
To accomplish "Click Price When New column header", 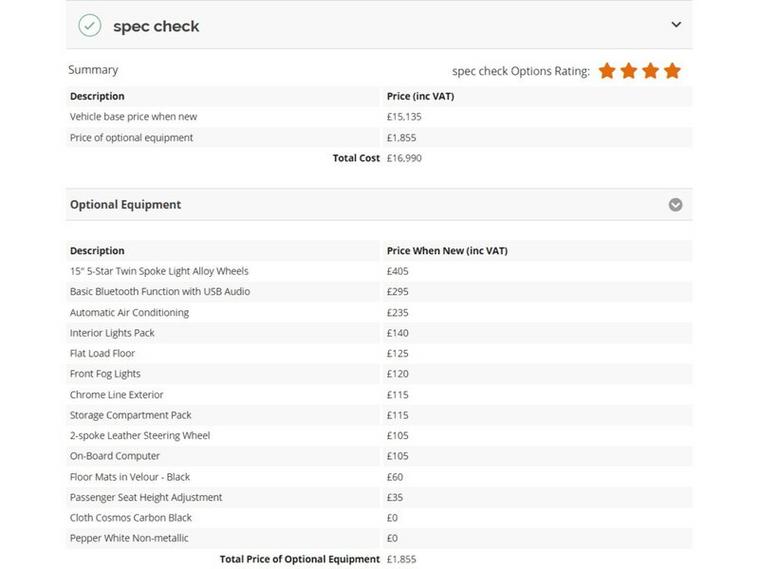I will 447,251.
